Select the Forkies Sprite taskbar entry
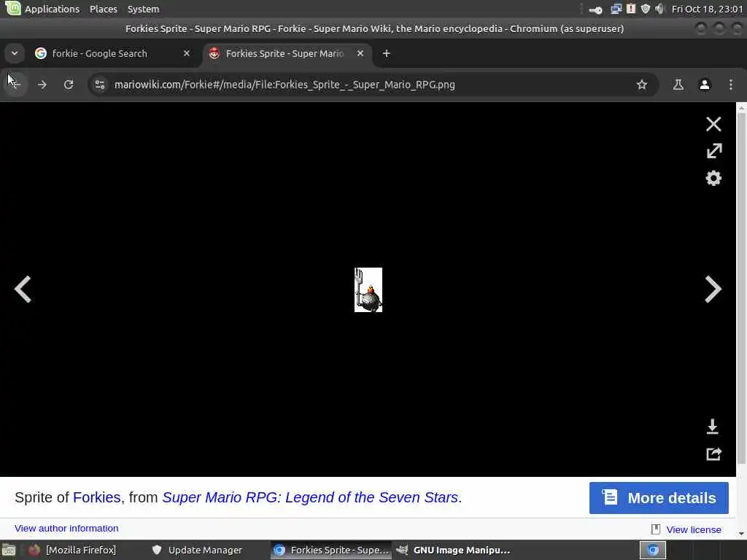The image size is (747, 560). [x=331, y=550]
